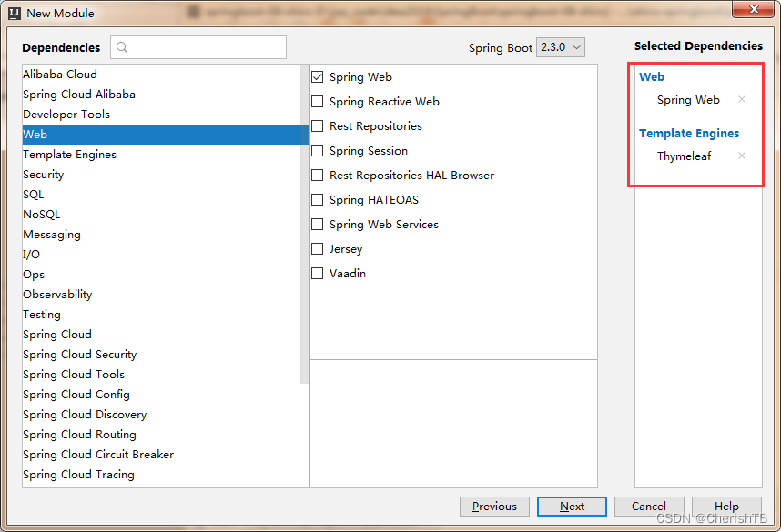The height and width of the screenshot is (532, 781).
Task: Focus the Dependencies search field
Action: point(198,47)
